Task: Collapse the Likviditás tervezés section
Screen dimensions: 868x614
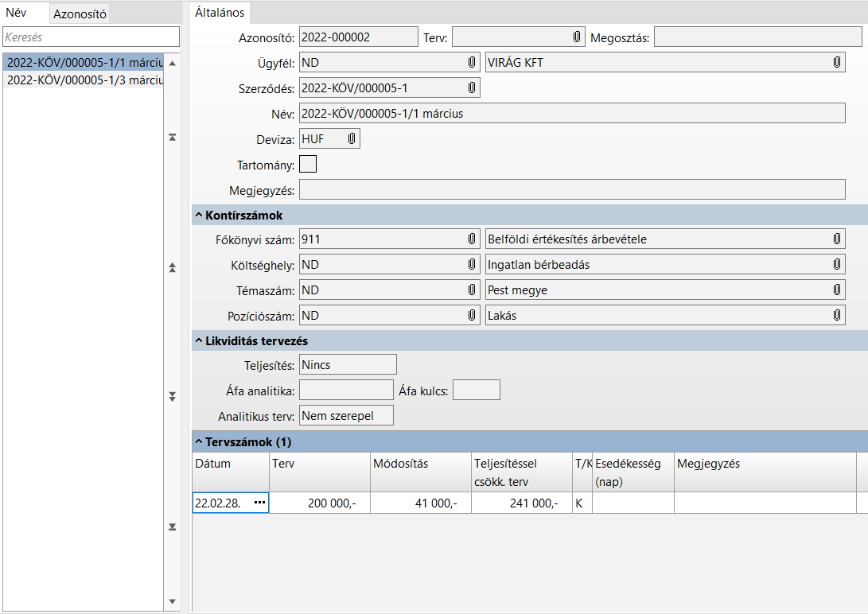Action: click(x=198, y=341)
